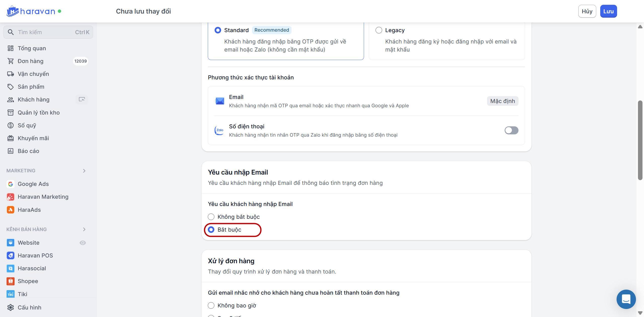
Task: Click the Google Ads icon
Action: pos(11,184)
